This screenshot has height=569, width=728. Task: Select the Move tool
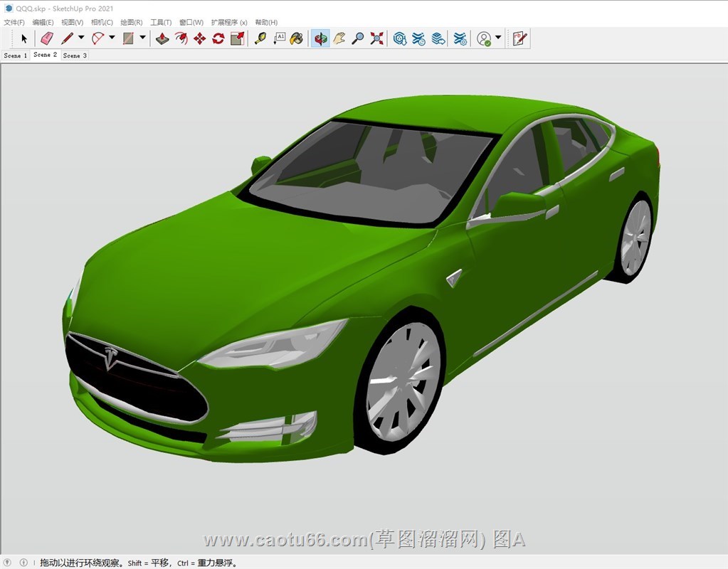[200, 38]
